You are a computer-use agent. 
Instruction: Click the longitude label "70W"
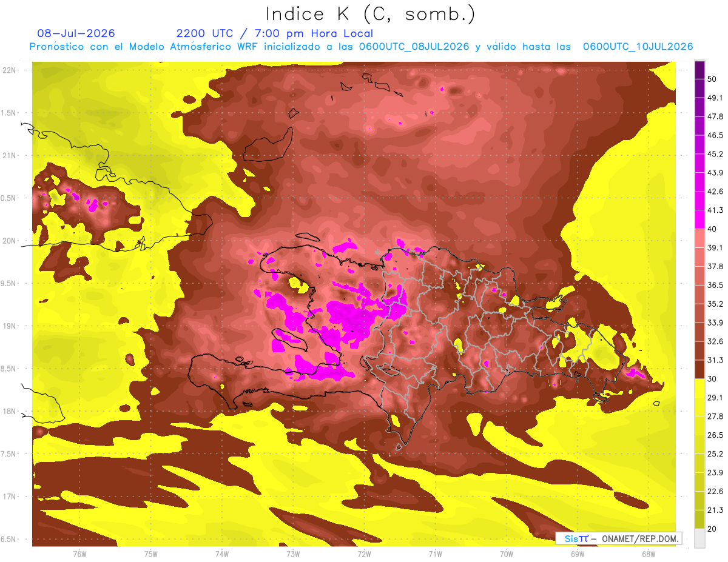tap(507, 554)
